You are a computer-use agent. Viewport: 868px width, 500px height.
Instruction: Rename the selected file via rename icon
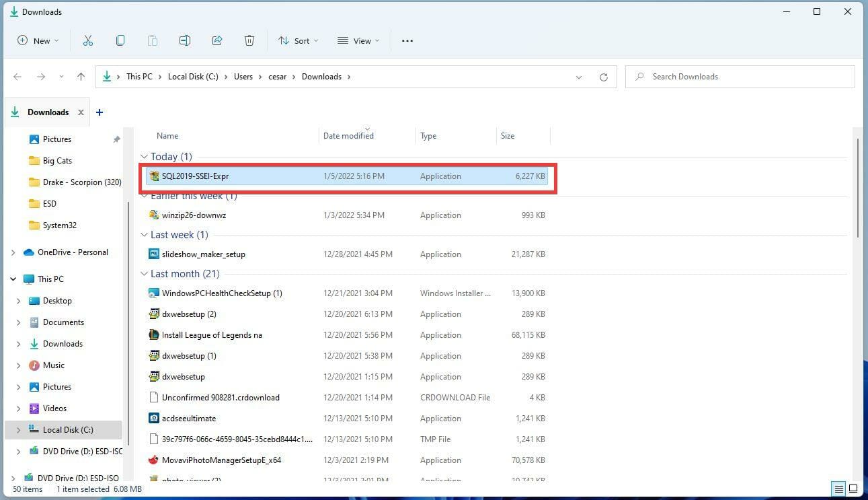pos(185,40)
